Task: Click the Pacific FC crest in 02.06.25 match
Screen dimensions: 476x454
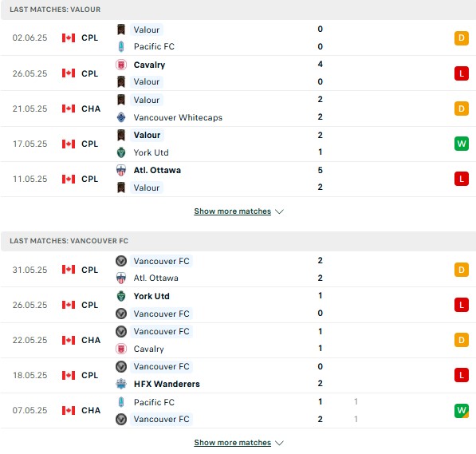Action: 121,46
